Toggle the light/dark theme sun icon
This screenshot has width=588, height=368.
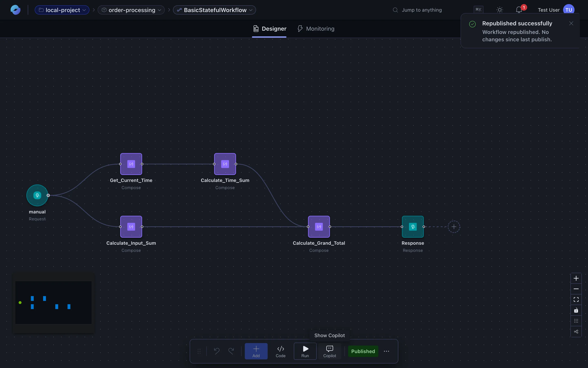[500, 10]
